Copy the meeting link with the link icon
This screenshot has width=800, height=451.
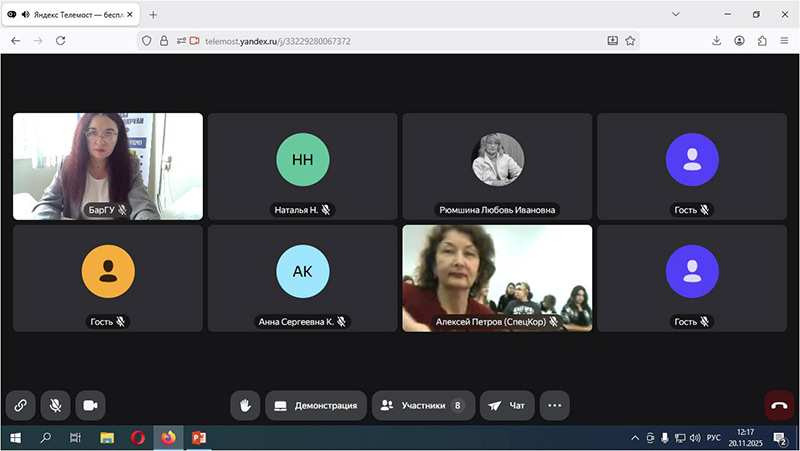20,405
